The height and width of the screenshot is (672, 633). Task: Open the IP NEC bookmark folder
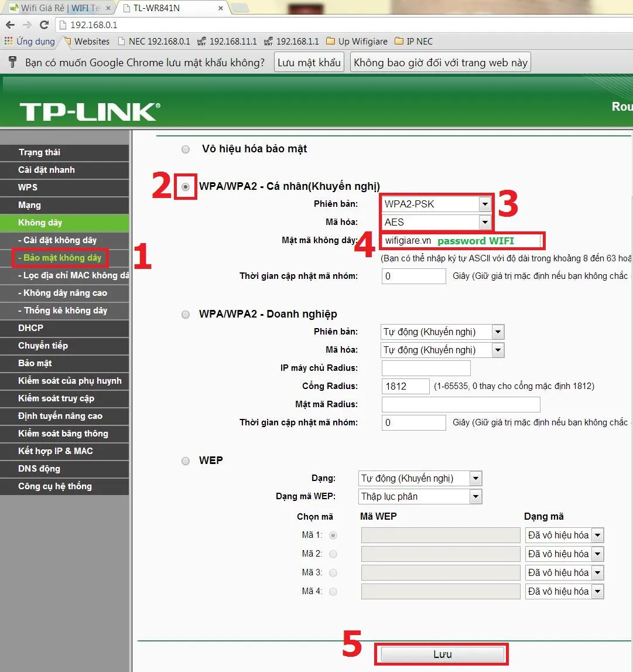click(413, 41)
